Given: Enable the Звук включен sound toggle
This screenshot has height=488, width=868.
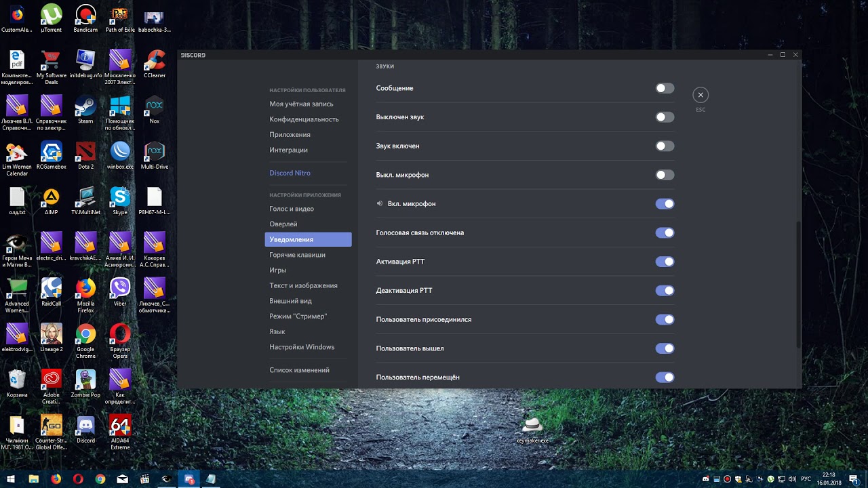Looking at the screenshot, I should [665, 146].
